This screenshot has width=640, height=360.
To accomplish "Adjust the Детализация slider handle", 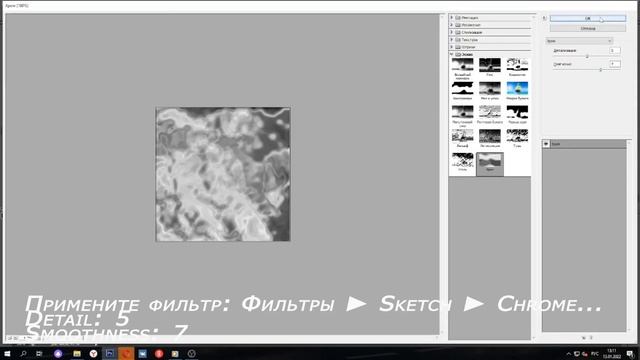I will (x=587, y=56).
